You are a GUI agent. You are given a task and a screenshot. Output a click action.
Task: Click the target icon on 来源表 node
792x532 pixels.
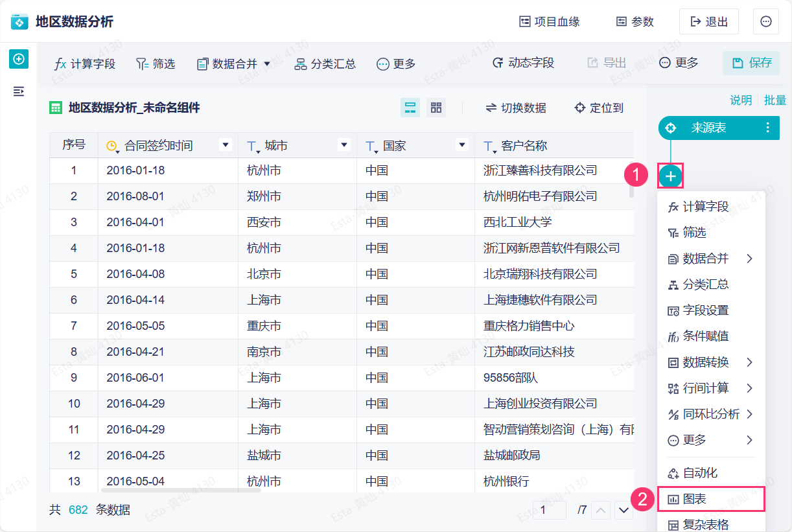click(671, 128)
